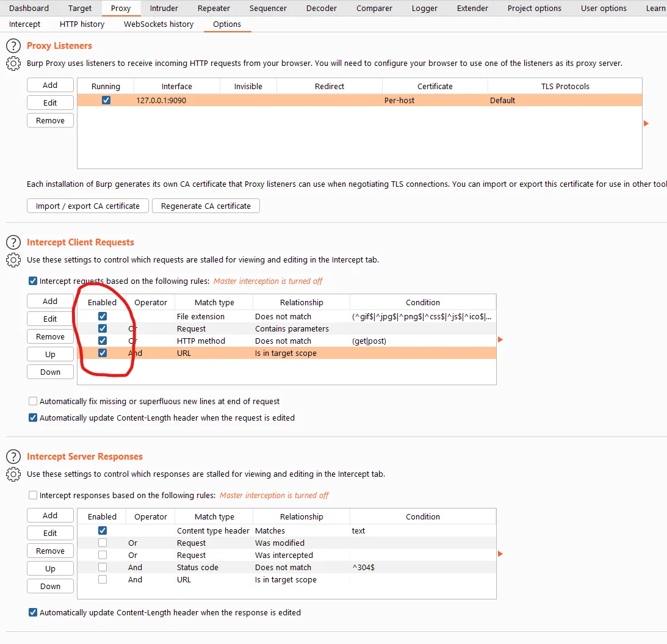The height and width of the screenshot is (644, 667).
Task: Open WebSockets history sub-tab
Action: 159,24
